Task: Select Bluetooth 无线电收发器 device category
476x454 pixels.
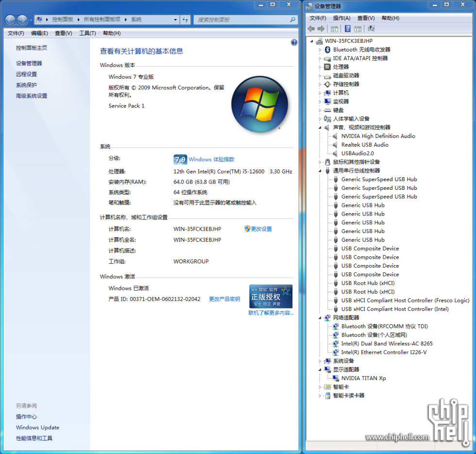Action: [361, 50]
